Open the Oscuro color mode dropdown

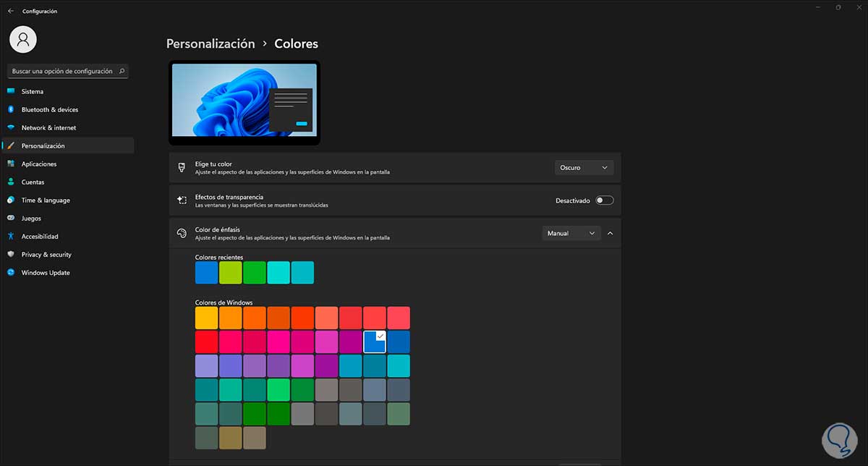[584, 168]
